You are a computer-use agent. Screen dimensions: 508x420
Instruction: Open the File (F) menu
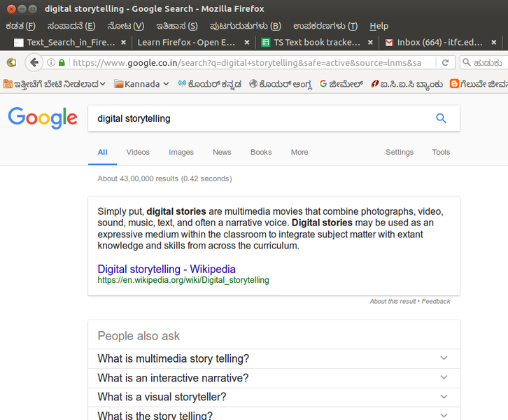pos(20,26)
